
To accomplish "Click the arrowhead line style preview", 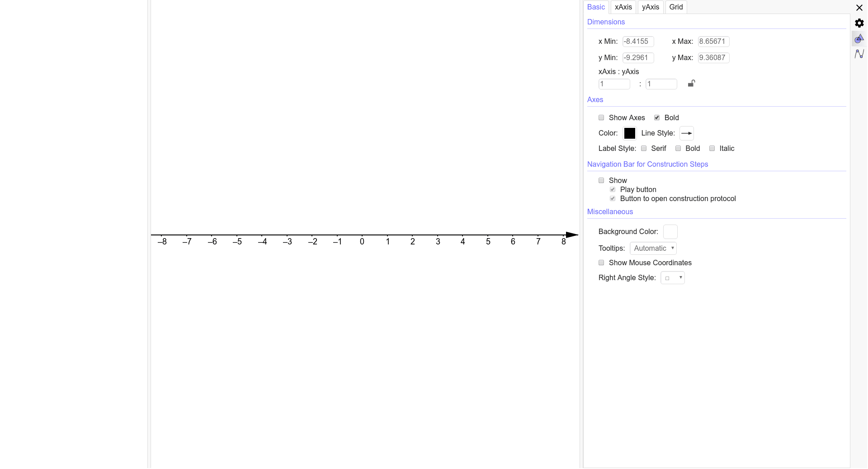I will 686,133.
